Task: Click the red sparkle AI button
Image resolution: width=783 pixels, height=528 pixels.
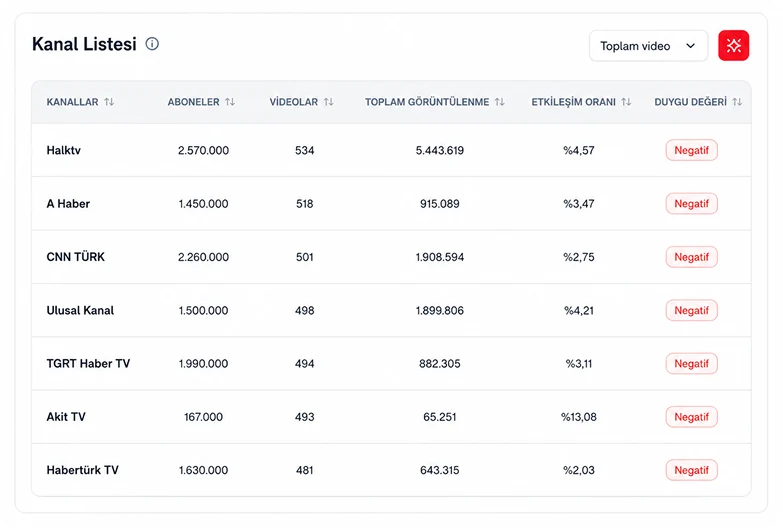Action: click(734, 45)
